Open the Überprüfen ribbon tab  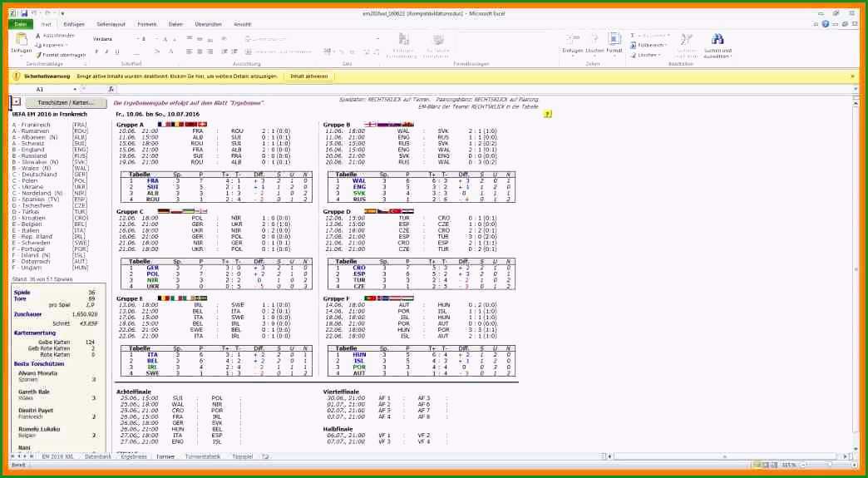(x=208, y=24)
